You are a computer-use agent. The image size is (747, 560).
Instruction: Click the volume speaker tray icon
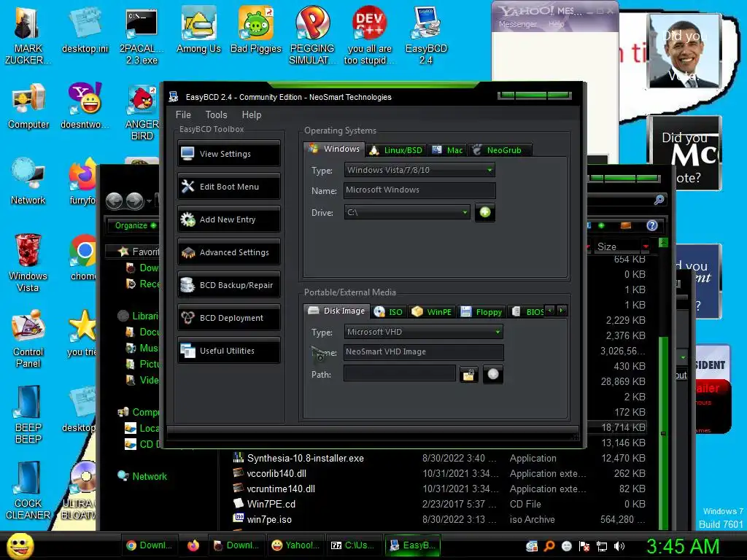pyautogui.click(x=619, y=546)
